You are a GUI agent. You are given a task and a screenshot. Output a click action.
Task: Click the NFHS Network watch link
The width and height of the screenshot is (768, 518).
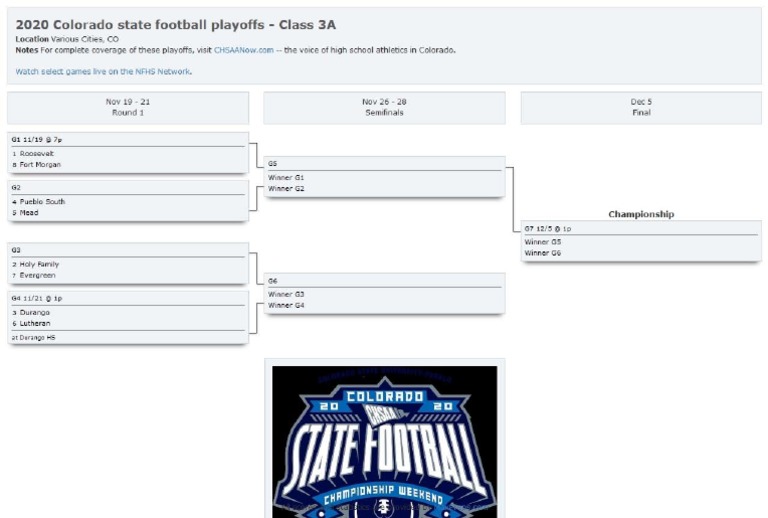(103, 72)
